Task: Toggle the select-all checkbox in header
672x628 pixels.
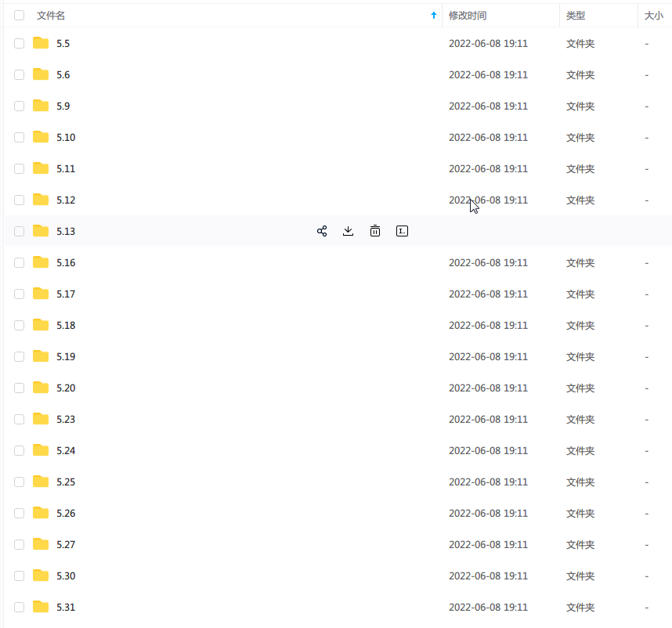Action: pyautogui.click(x=19, y=14)
